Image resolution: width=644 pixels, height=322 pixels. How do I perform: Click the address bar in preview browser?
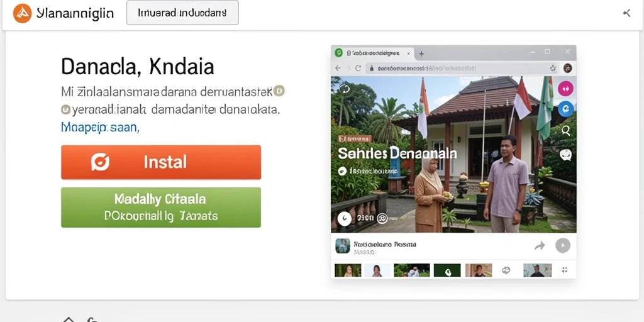pyautogui.click(x=462, y=68)
